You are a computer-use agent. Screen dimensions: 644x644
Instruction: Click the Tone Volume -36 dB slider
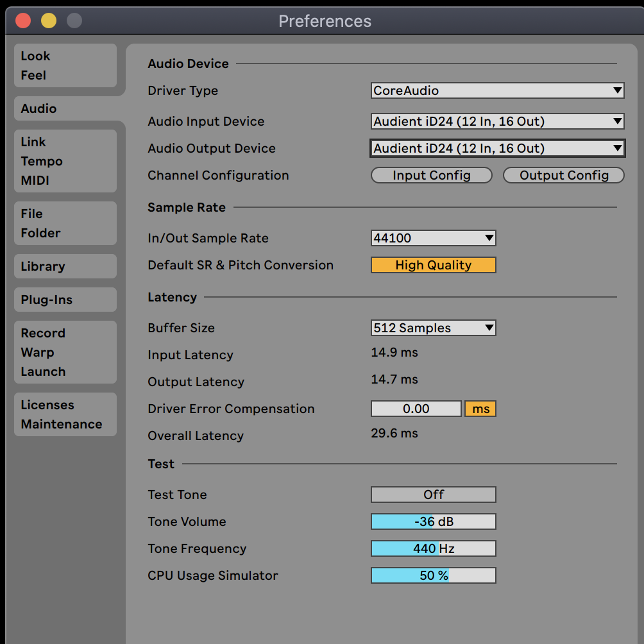click(434, 521)
